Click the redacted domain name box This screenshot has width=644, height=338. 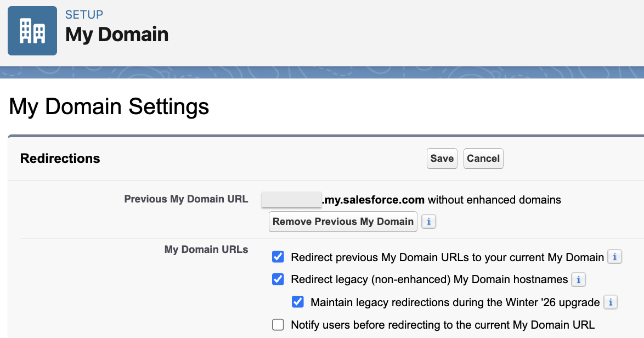291,200
